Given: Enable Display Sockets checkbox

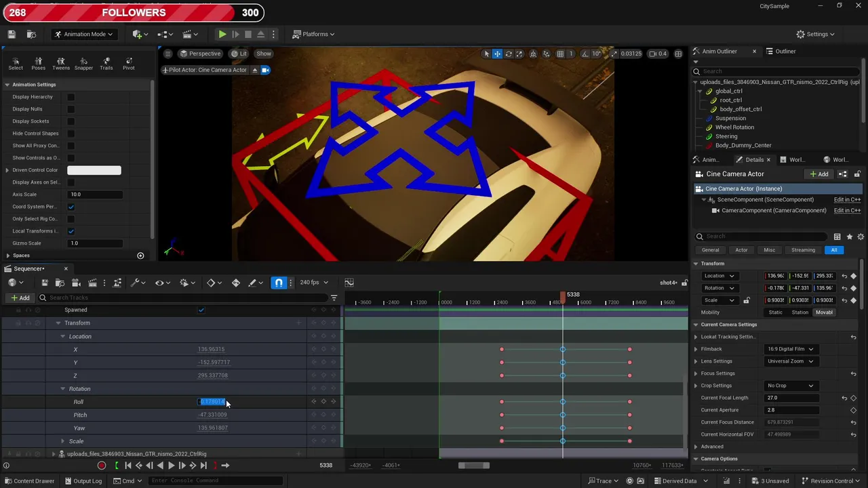Looking at the screenshot, I should 71,121.
